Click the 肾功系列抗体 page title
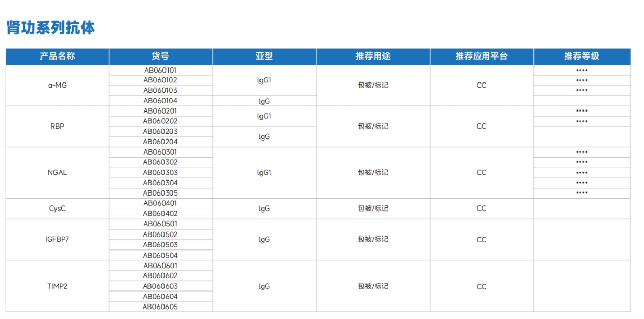This screenshot has width=644, height=319. coord(51,28)
